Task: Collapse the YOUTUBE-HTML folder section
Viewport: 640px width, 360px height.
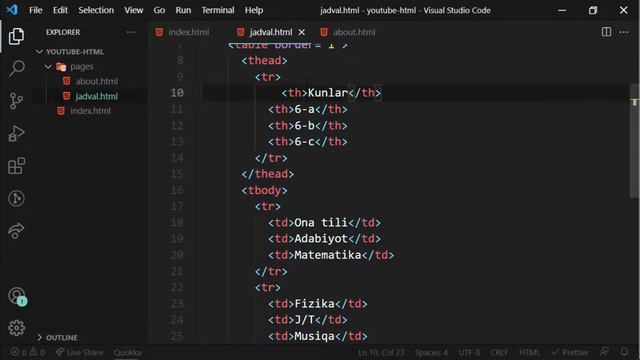Action: point(75,52)
